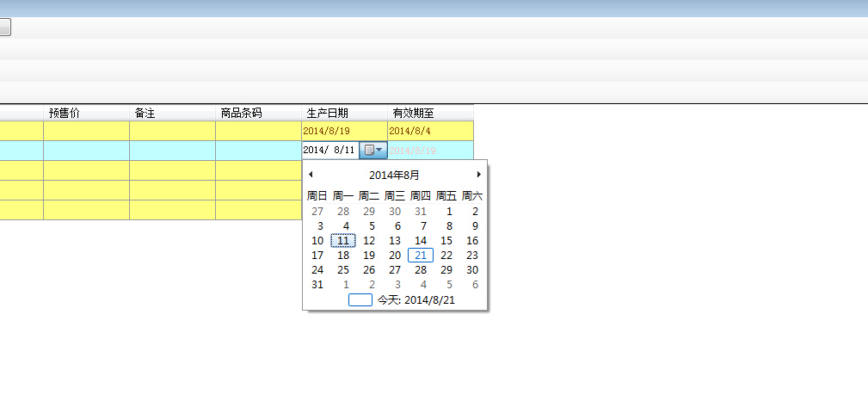Choose day 18 in the calendar
Viewport: 868px width, 407px height.
coord(343,256)
